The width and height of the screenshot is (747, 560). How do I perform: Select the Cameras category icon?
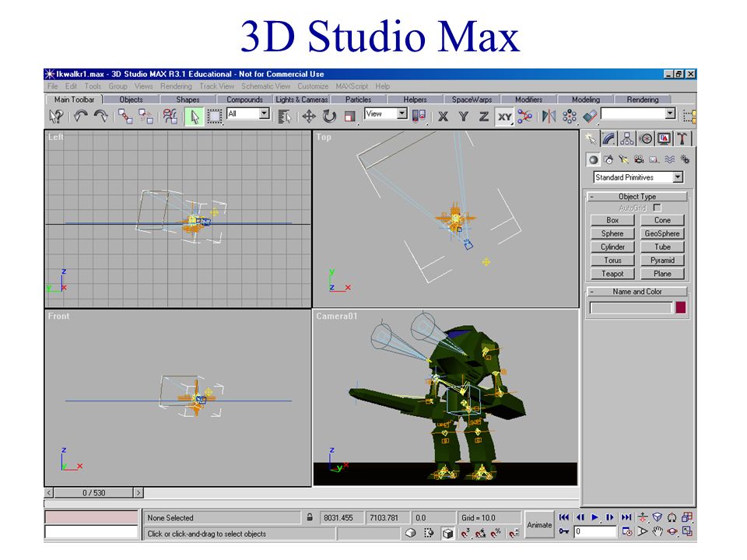tap(639, 159)
